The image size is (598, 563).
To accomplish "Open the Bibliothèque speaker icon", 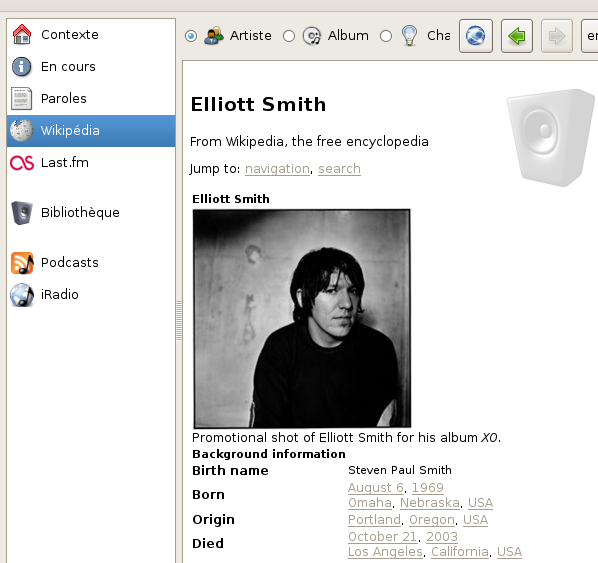I will 22,212.
